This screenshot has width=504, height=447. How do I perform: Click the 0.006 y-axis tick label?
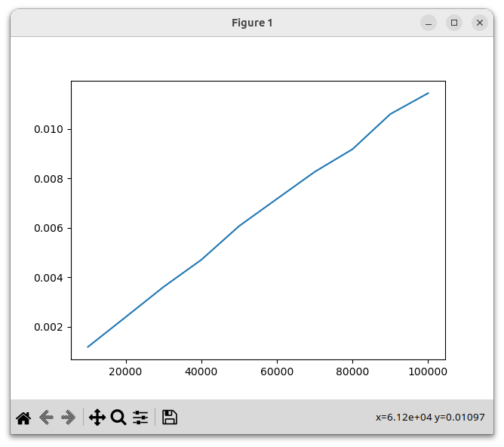49,228
